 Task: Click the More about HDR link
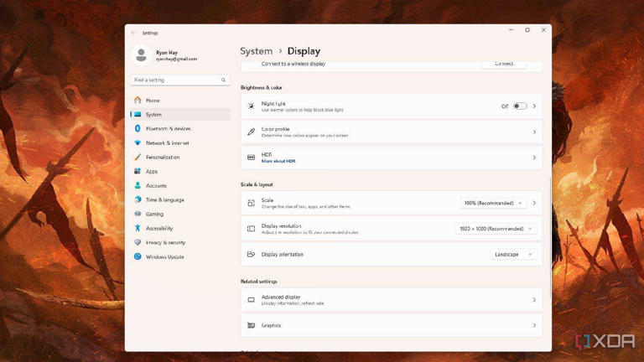click(x=278, y=161)
